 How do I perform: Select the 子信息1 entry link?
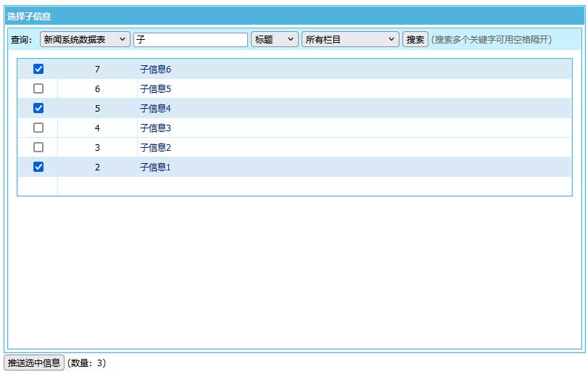coord(155,167)
